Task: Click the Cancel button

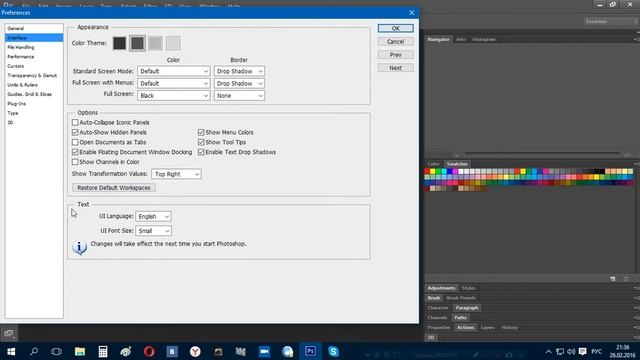Action: click(x=396, y=42)
